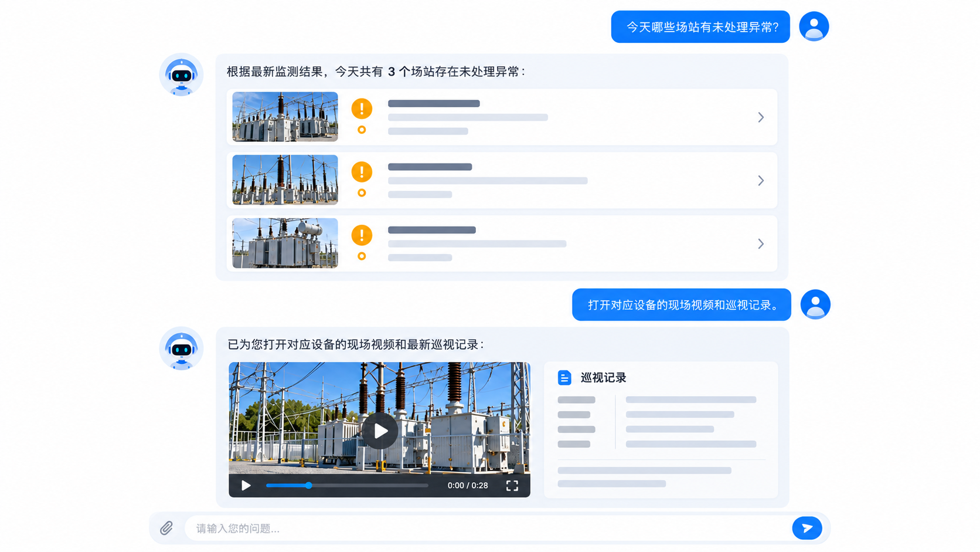Click the large play button on the video
The image size is (980, 552).
pyautogui.click(x=380, y=431)
